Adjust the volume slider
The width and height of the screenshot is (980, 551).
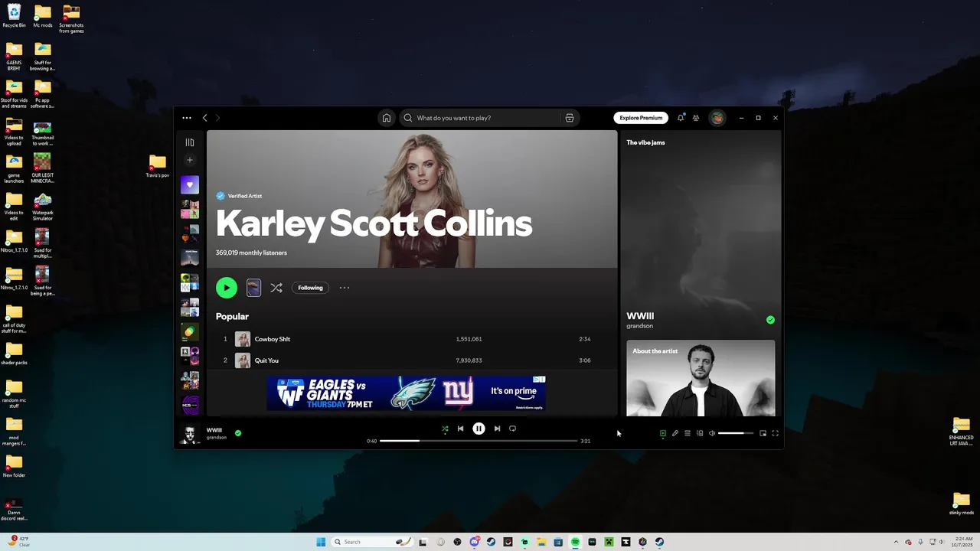point(736,433)
